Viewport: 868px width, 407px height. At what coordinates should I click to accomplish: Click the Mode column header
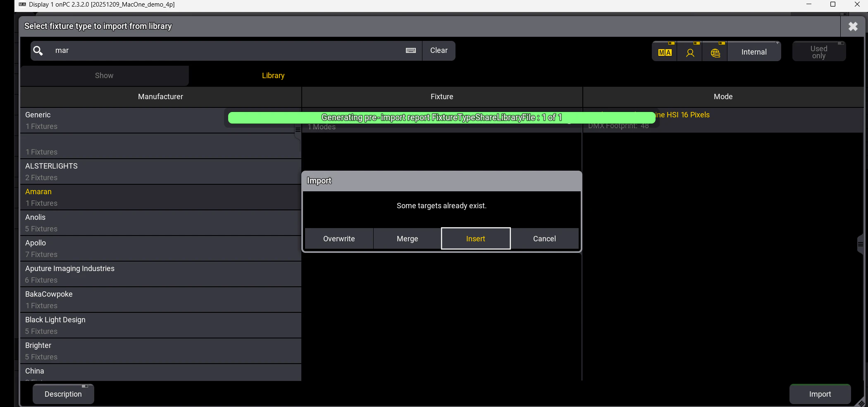[723, 97]
